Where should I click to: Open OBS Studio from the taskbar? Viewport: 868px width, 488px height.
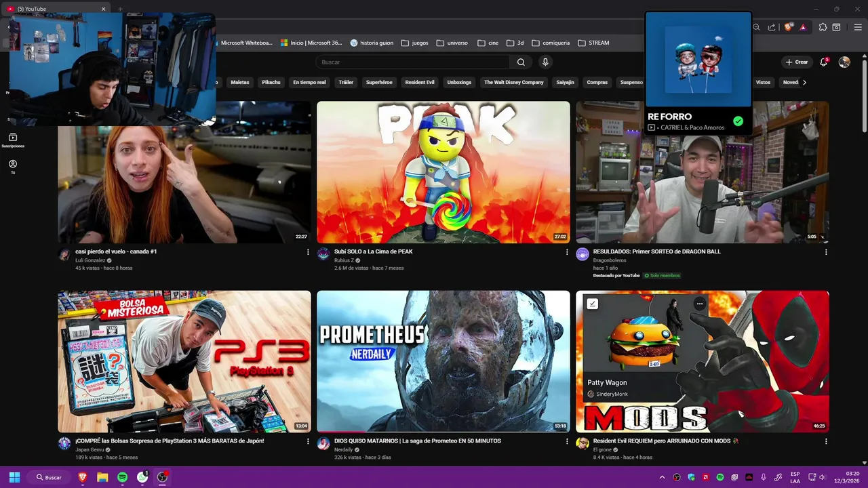click(162, 477)
